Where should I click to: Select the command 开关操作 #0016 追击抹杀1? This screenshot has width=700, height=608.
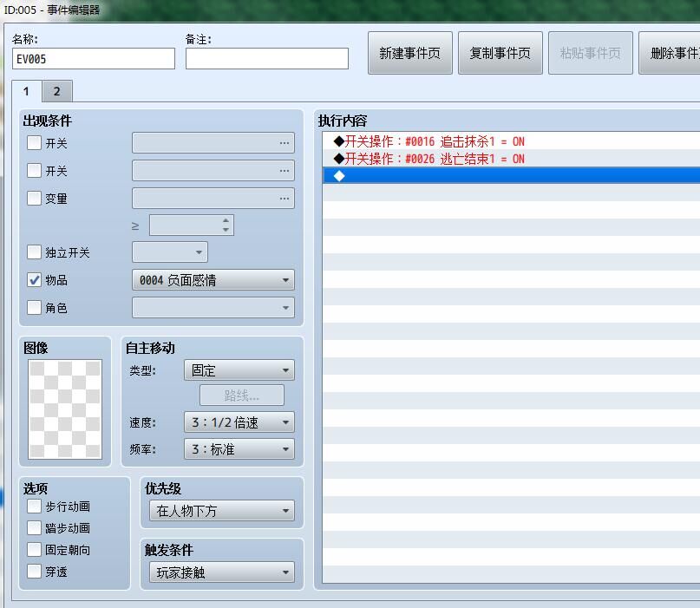[x=511, y=141]
